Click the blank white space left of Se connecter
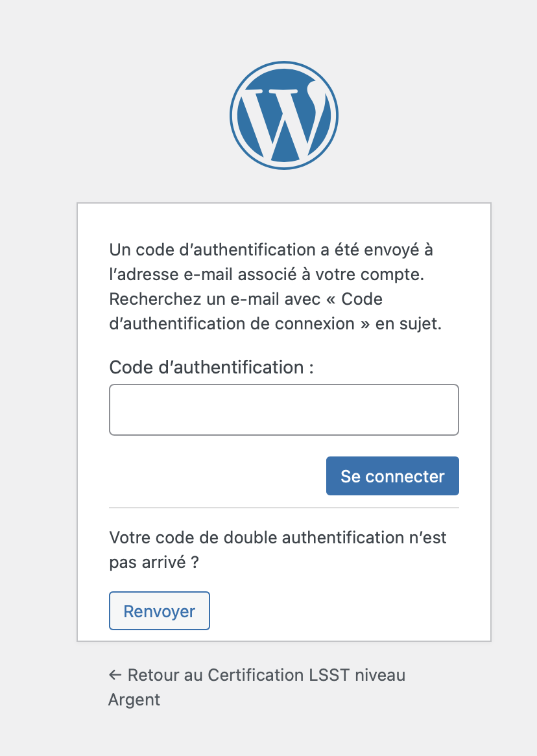Image resolution: width=537 pixels, height=756 pixels. pos(214,476)
